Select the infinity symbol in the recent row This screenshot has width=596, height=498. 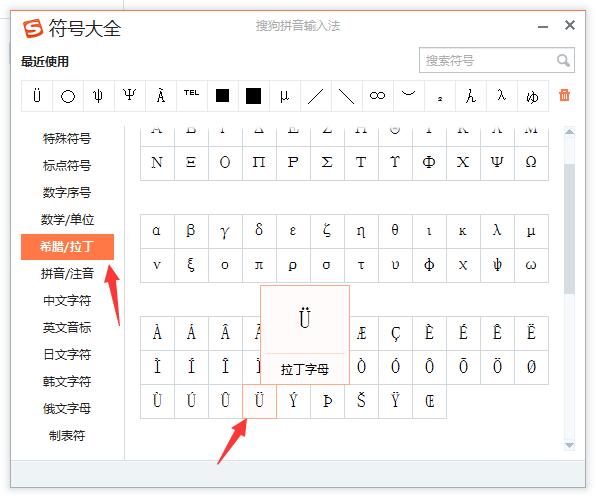point(377,96)
